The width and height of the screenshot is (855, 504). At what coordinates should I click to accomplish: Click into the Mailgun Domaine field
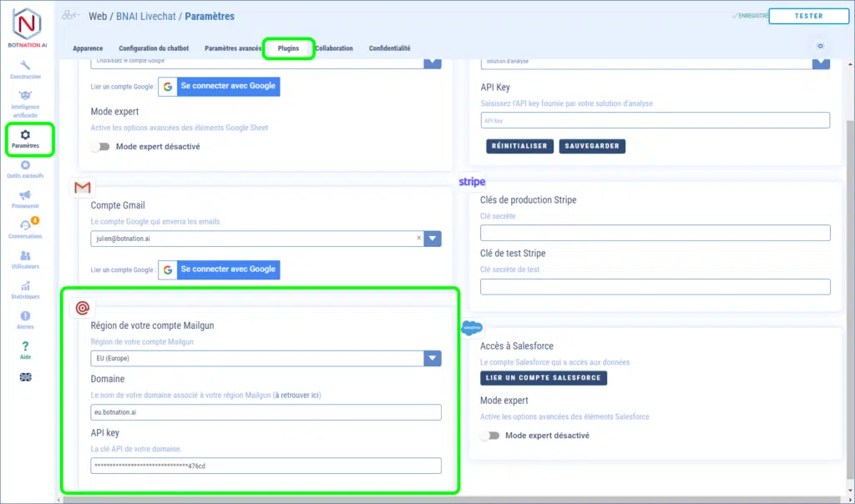point(266,412)
